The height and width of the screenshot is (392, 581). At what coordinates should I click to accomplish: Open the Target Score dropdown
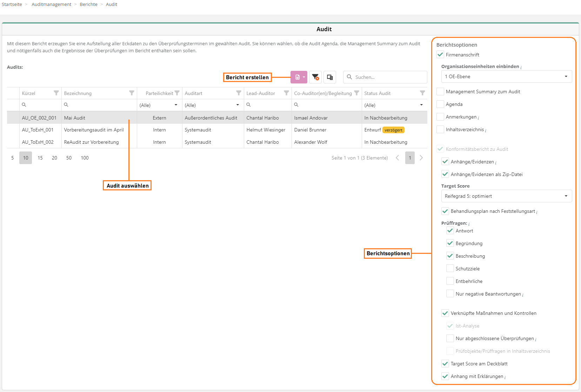(506, 196)
